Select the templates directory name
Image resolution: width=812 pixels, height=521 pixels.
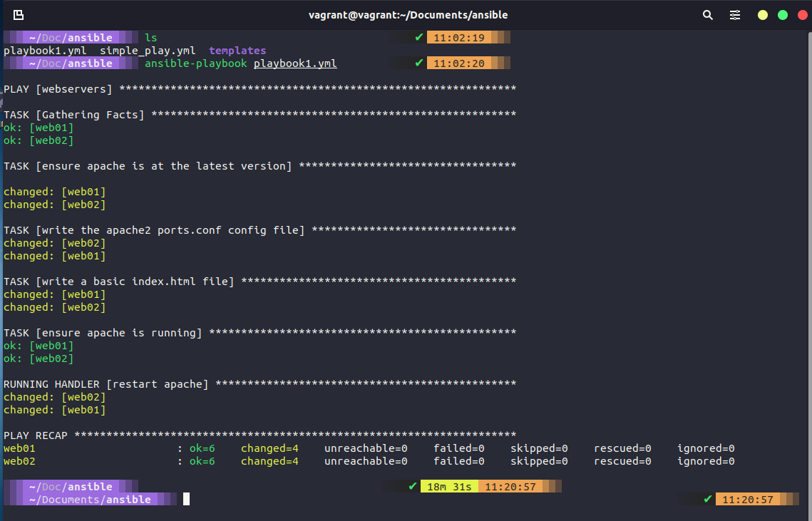(x=237, y=50)
